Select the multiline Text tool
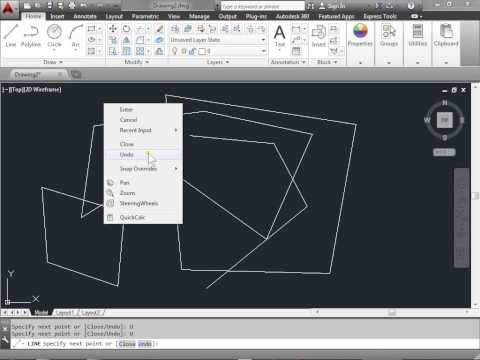Image resolution: width=480 pixels, height=360 pixels. 279,35
